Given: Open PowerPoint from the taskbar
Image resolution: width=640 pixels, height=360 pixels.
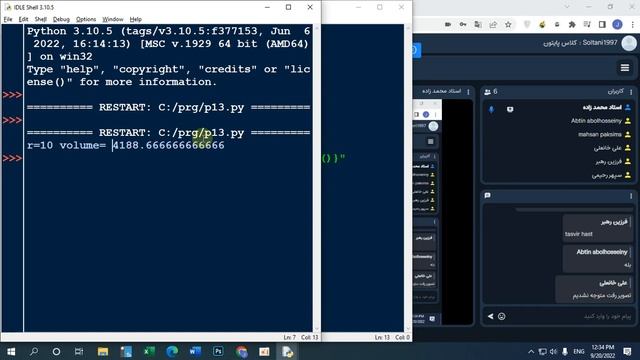Looking at the screenshot, I should coord(264,351).
